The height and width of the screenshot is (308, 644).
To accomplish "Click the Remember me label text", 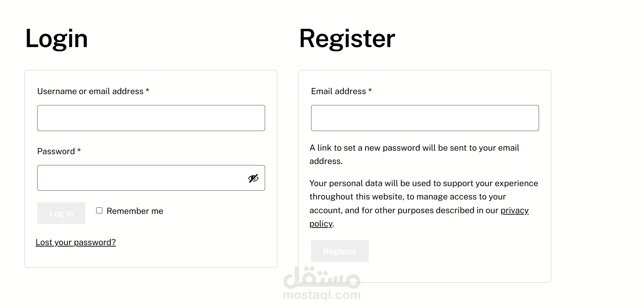I will coord(135,211).
